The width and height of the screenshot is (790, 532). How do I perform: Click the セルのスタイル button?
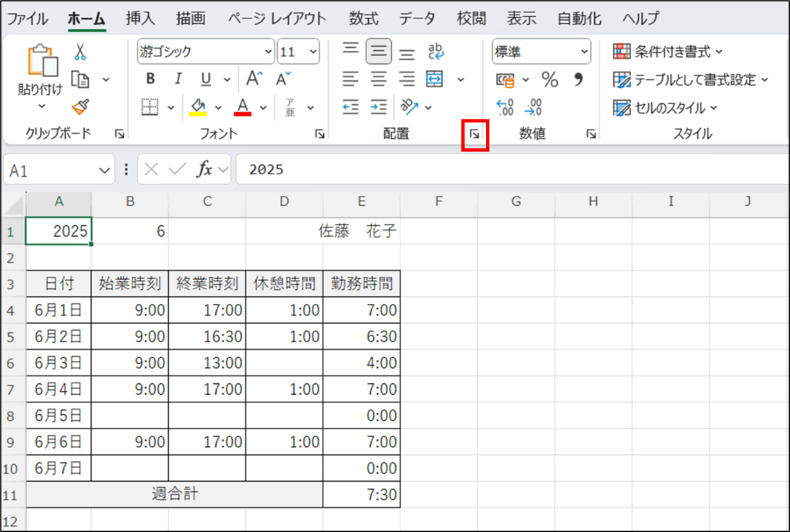[667, 107]
